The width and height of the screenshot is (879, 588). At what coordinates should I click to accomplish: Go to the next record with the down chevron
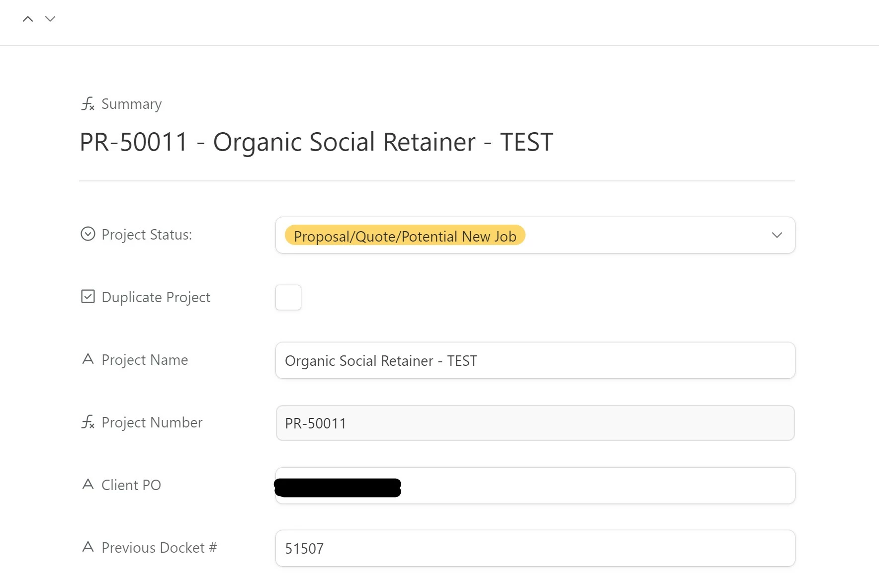click(50, 19)
